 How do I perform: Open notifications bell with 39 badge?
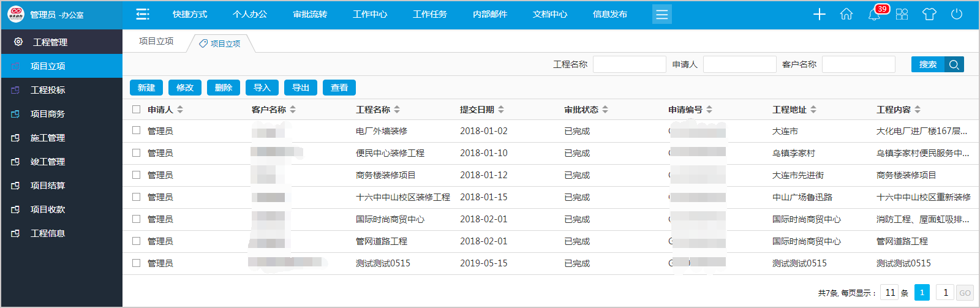[875, 14]
